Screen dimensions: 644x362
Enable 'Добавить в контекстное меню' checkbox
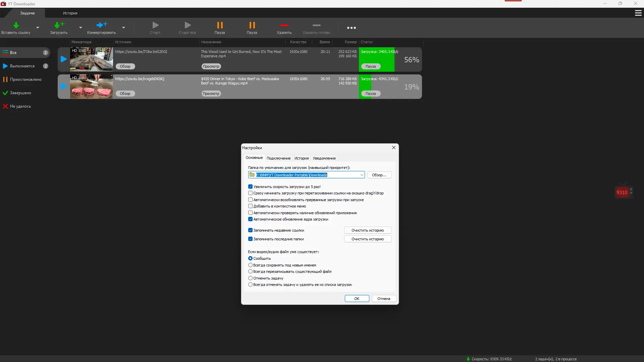[x=250, y=206]
